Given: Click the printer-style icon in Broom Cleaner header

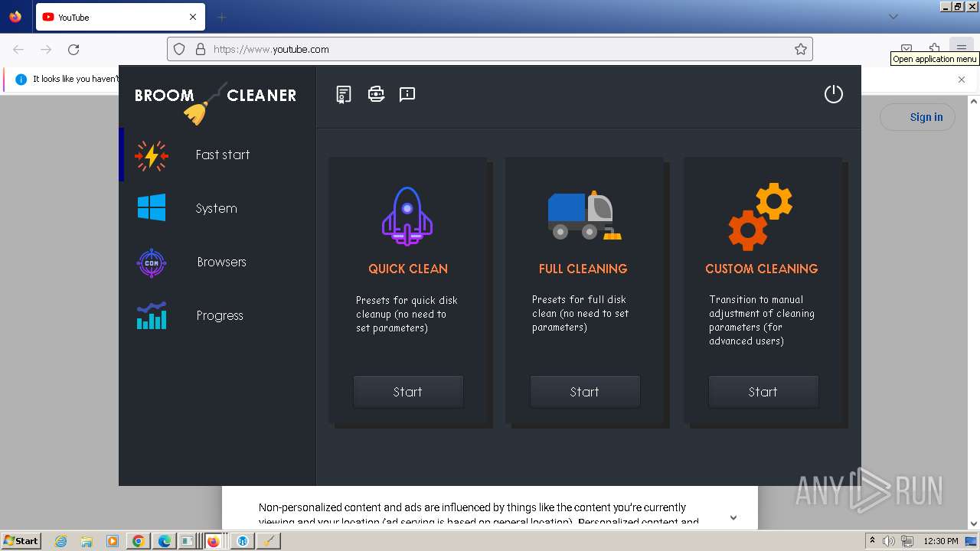Looking at the screenshot, I should tap(376, 94).
